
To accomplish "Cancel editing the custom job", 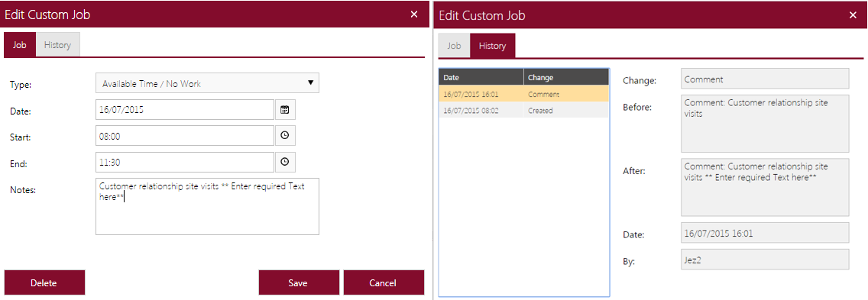I will coord(383,283).
